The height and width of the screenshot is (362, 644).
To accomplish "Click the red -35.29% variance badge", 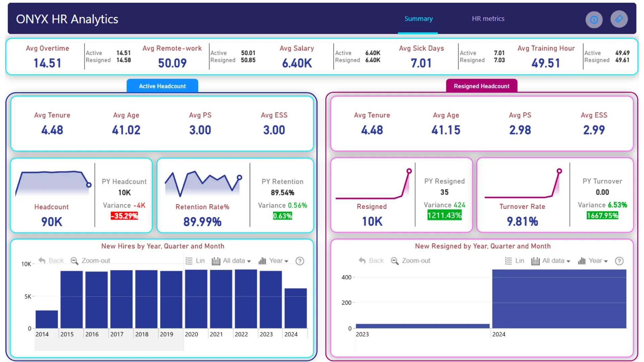I will tap(124, 216).
